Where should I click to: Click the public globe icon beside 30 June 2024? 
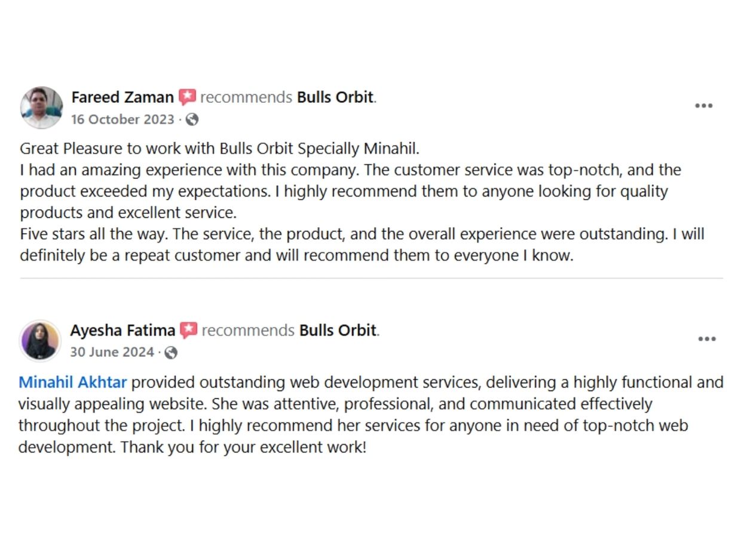click(171, 353)
